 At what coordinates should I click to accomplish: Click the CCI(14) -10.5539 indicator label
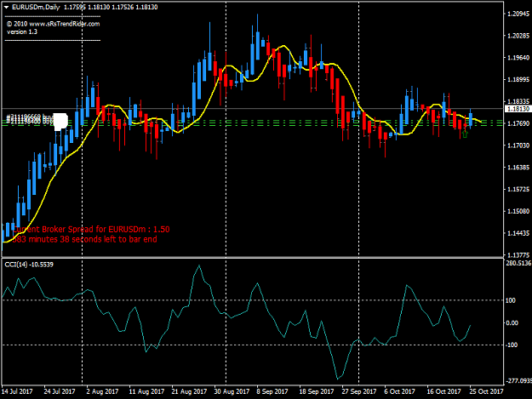click(29, 265)
